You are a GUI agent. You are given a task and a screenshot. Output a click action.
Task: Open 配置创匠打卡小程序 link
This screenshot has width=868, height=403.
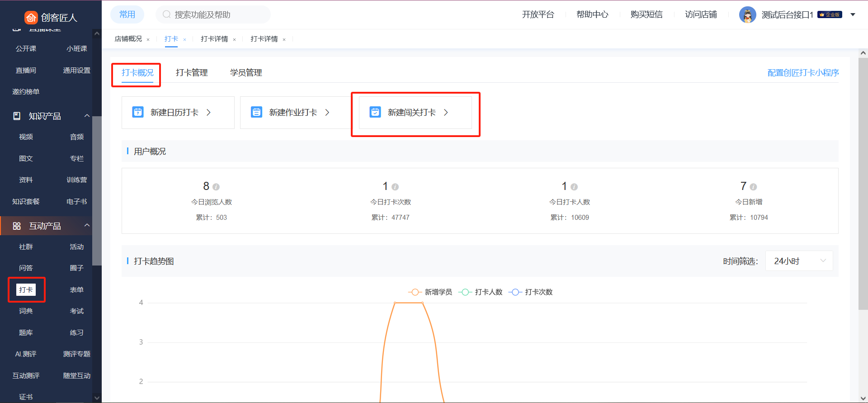tap(803, 73)
